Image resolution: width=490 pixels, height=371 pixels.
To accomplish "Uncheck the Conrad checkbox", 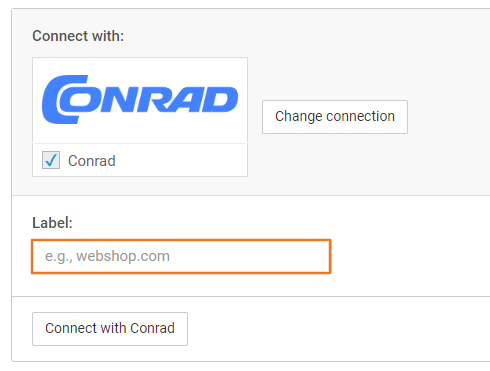I will point(51,160).
